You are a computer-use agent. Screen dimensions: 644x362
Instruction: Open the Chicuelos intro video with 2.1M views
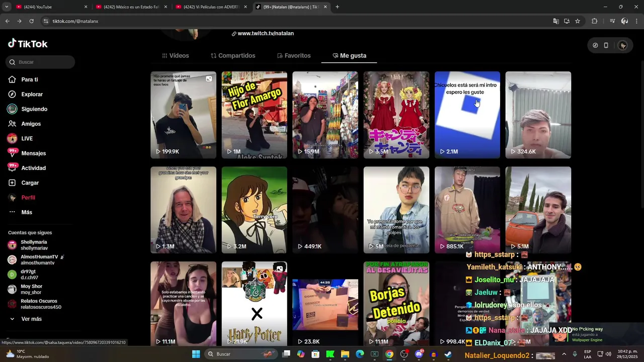[467, 115]
